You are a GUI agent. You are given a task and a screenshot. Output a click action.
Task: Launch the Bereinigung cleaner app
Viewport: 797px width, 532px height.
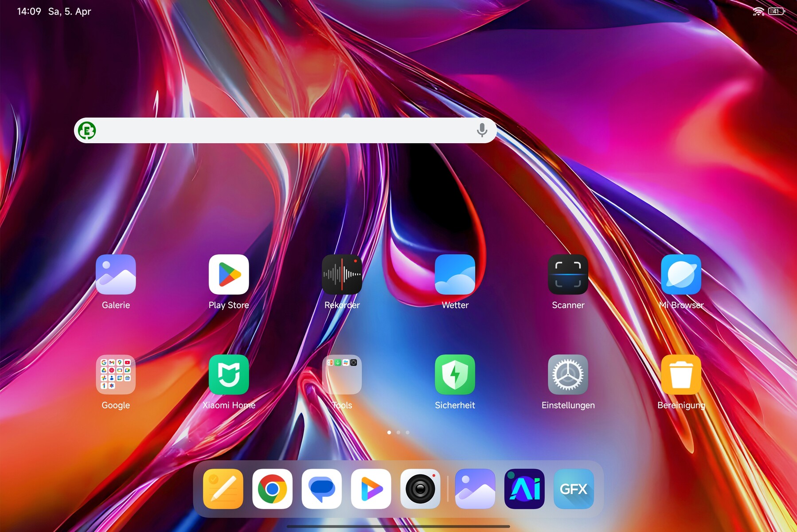click(x=681, y=375)
